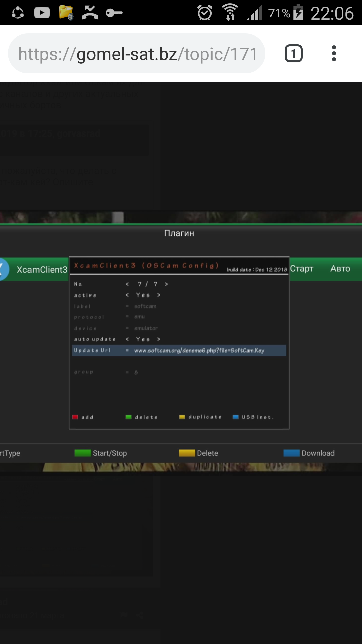Tap the Старт column label

point(302,269)
